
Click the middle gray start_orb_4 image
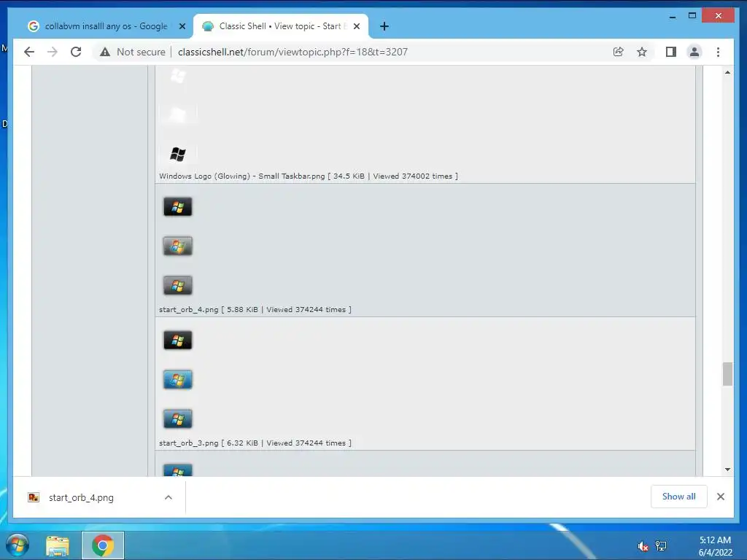[x=178, y=246]
